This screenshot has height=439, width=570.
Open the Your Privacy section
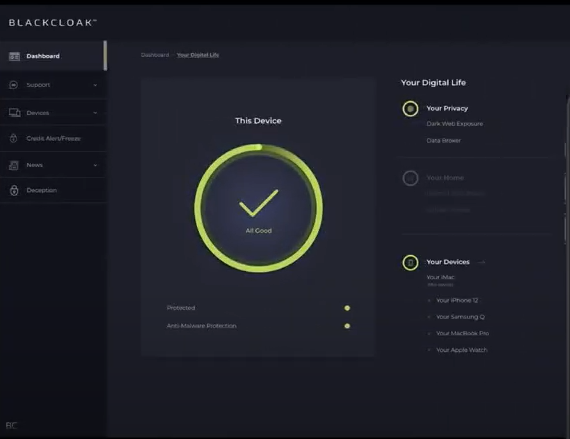click(447, 108)
